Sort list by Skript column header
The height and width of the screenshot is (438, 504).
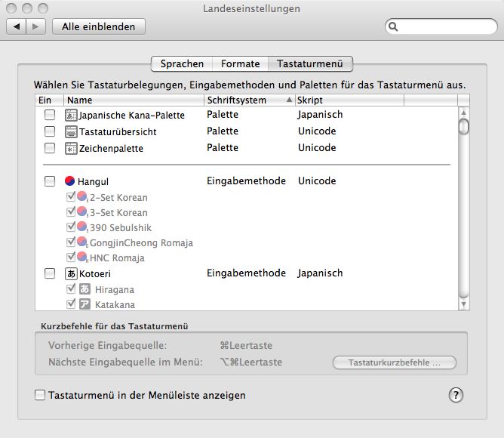(348, 100)
